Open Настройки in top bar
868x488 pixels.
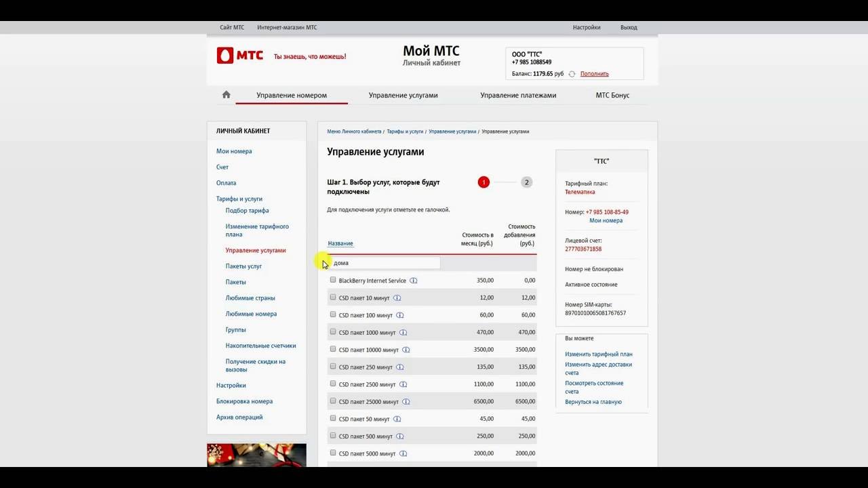587,28
